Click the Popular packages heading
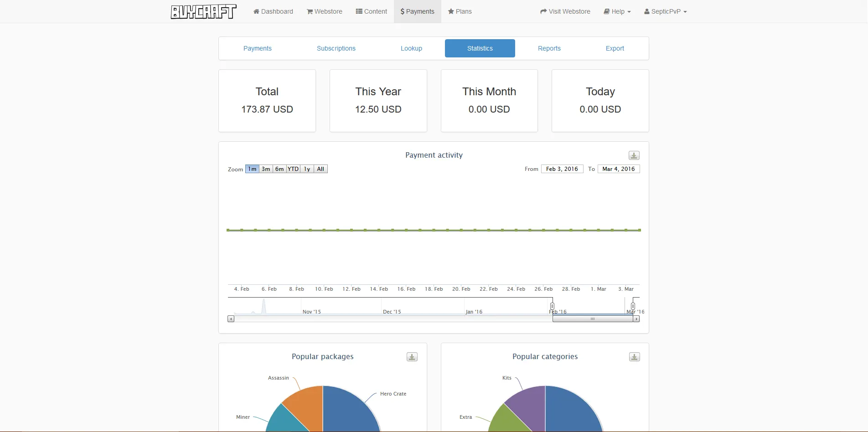This screenshot has height=432, width=868. coord(323,356)
